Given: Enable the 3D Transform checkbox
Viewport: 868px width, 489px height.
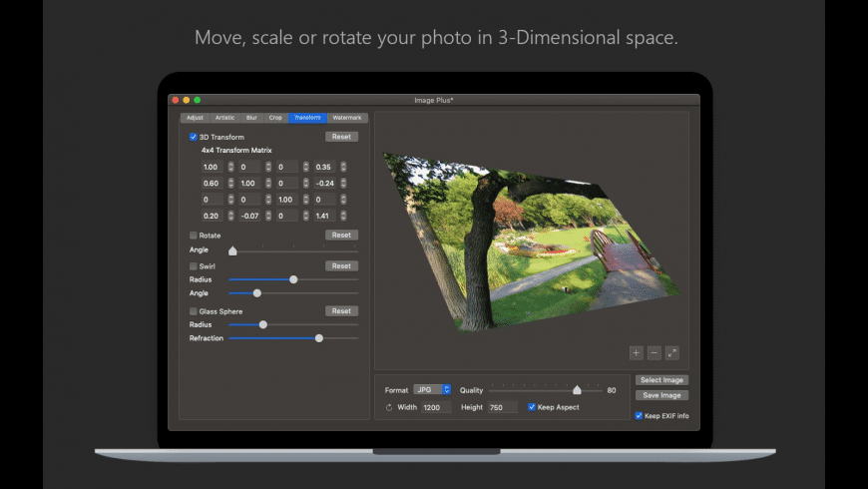Looking at the screenshot, I should [194, 137].
